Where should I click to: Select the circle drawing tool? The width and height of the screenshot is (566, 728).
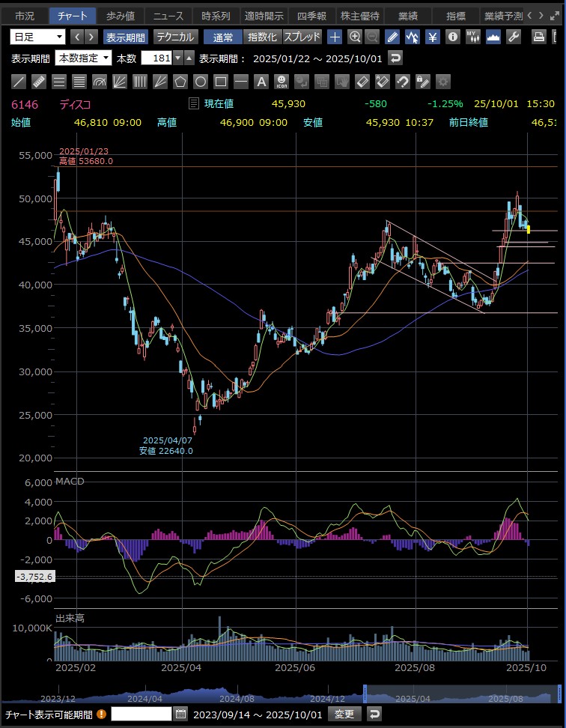(201, 82)
